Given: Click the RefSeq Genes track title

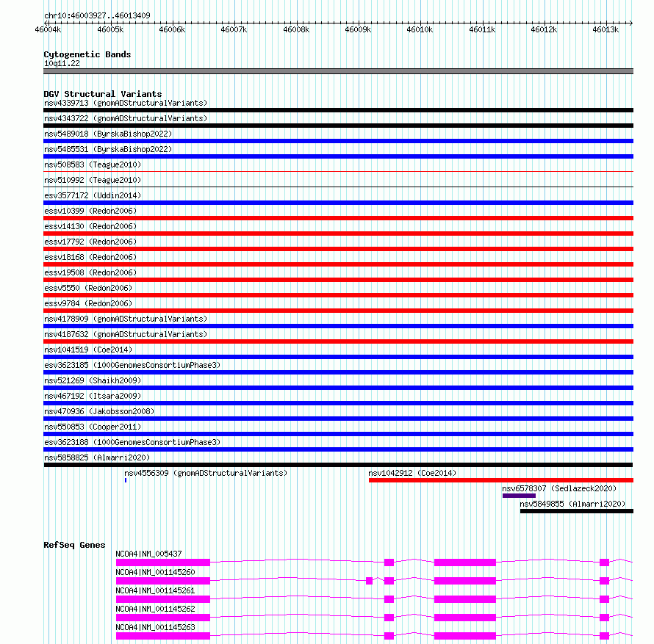Looking at the screenshot, I should (74, 545).
